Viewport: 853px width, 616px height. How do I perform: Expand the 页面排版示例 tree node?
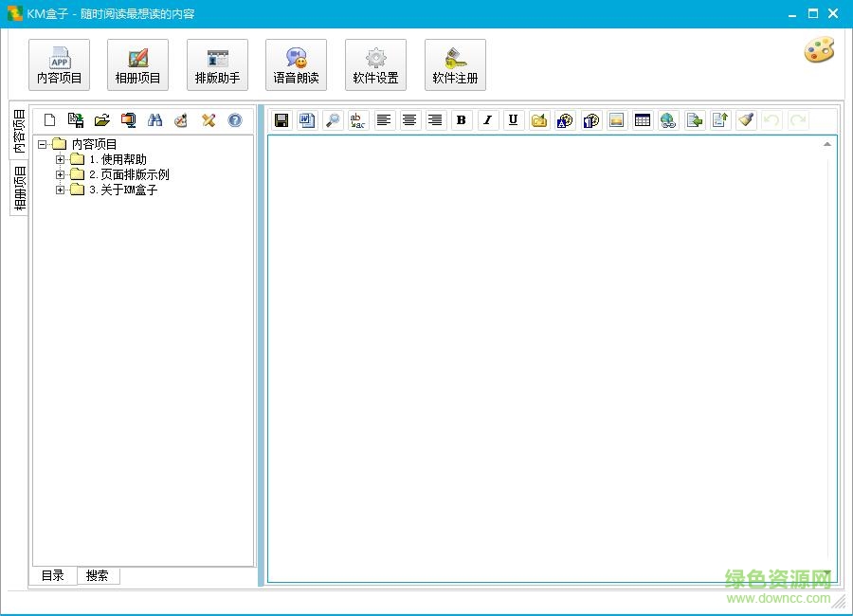(x=60, y=174)
